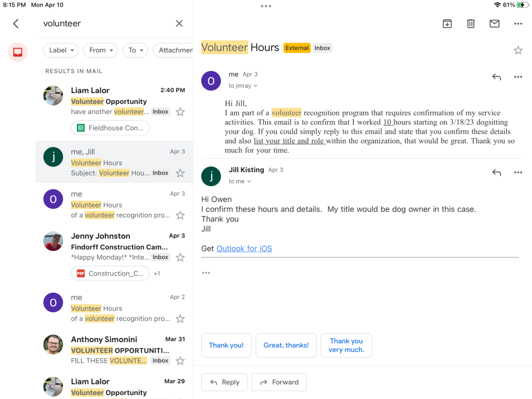
Task: Expand recipient details under Jill Kisting
Action: click(x=240, y=182)
